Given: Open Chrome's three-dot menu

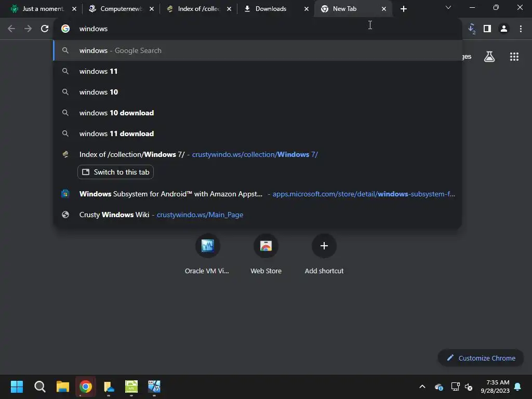Looking at the screenshot, I should click(x=521, y=29).
